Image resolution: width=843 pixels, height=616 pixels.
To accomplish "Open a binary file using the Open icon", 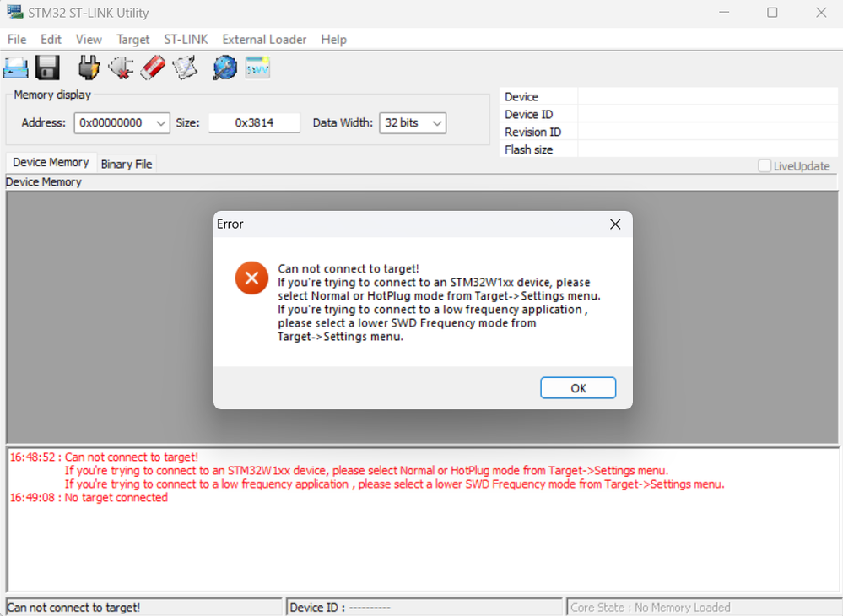I will pyautogui.click(x=15, y=67).
